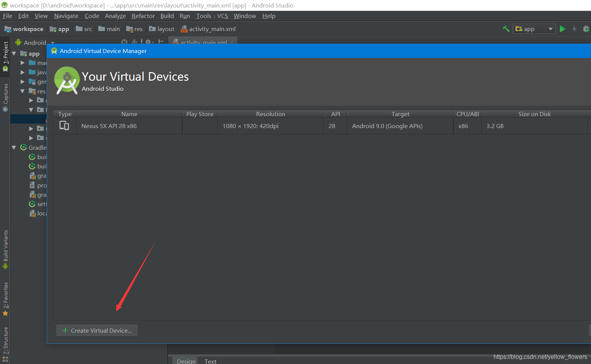Open the Help menu
591x364 pixels.
click(x=269, y=16)
